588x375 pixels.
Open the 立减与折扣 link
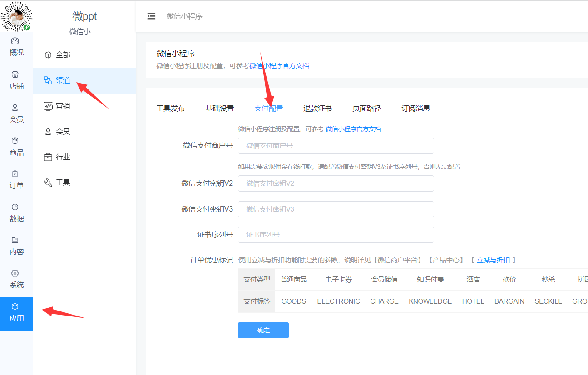point(493,260)
